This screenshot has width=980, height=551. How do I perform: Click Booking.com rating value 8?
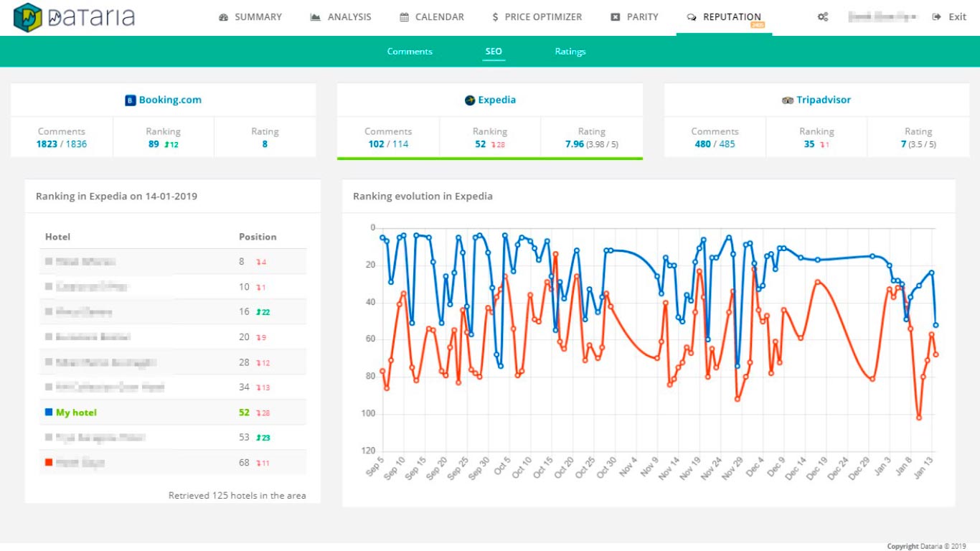coord(265,144)
